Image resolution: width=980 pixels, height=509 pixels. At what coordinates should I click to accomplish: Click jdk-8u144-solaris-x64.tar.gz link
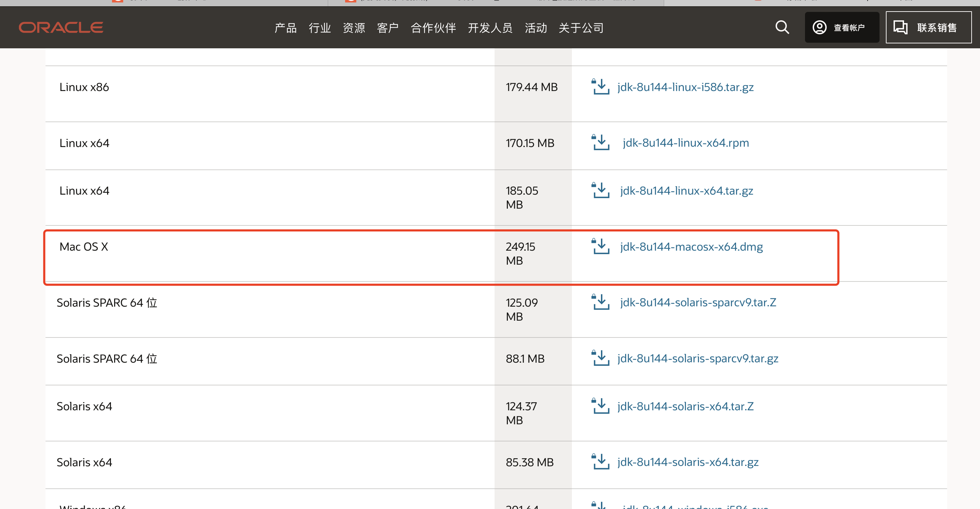[688, 462]
